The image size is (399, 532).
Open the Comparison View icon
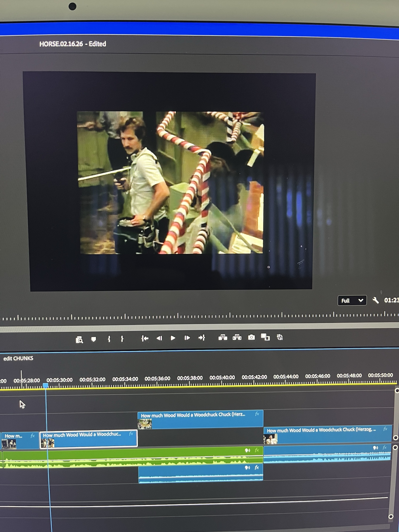265,337
